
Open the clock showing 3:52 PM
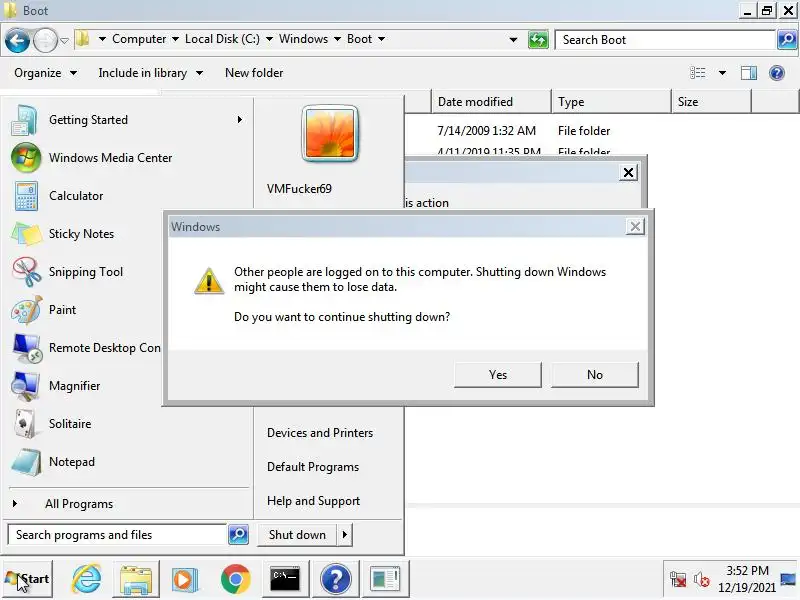click(747, 579)
